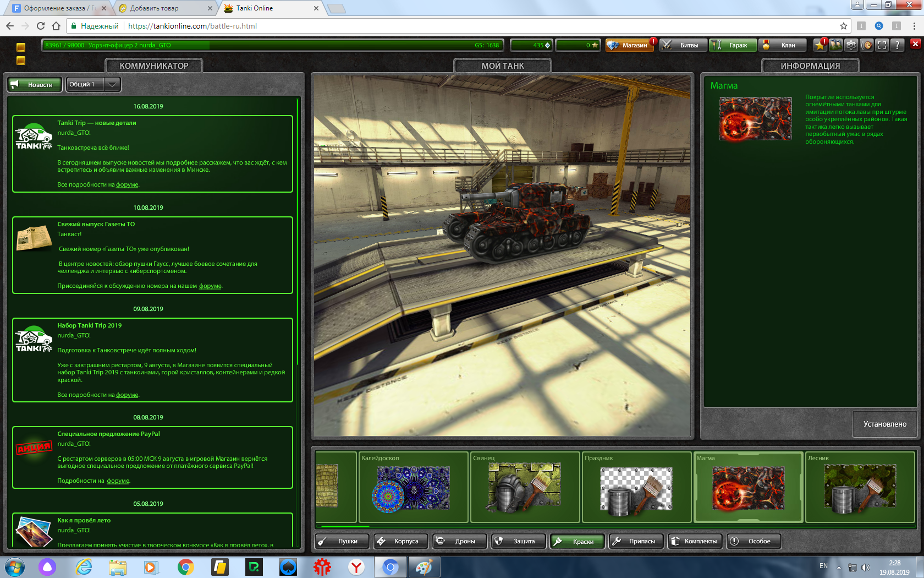This screenshot has width=924, height=578.
Task: Switch to the Дроны drones tab
Action: (460, 541)
